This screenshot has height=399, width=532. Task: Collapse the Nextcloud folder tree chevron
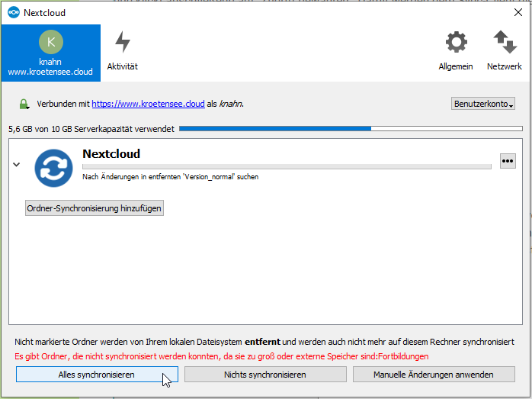pyautogui.click(x=17, y=165)
